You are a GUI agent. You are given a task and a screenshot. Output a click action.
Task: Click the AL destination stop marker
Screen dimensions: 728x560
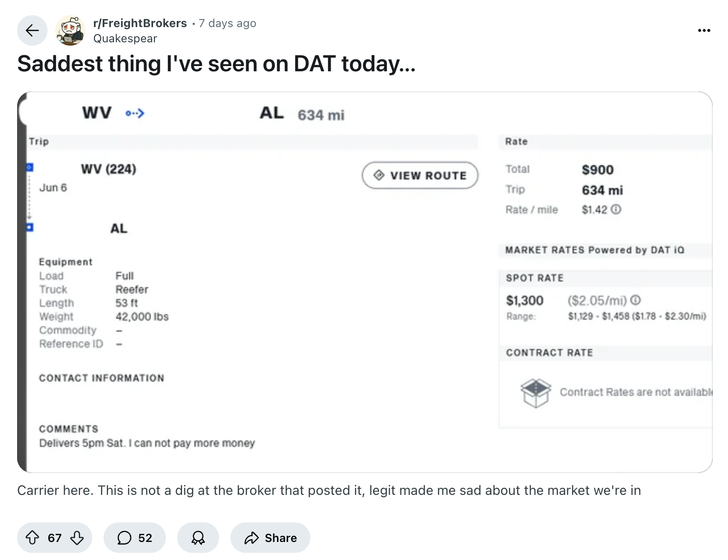(30, 227)
